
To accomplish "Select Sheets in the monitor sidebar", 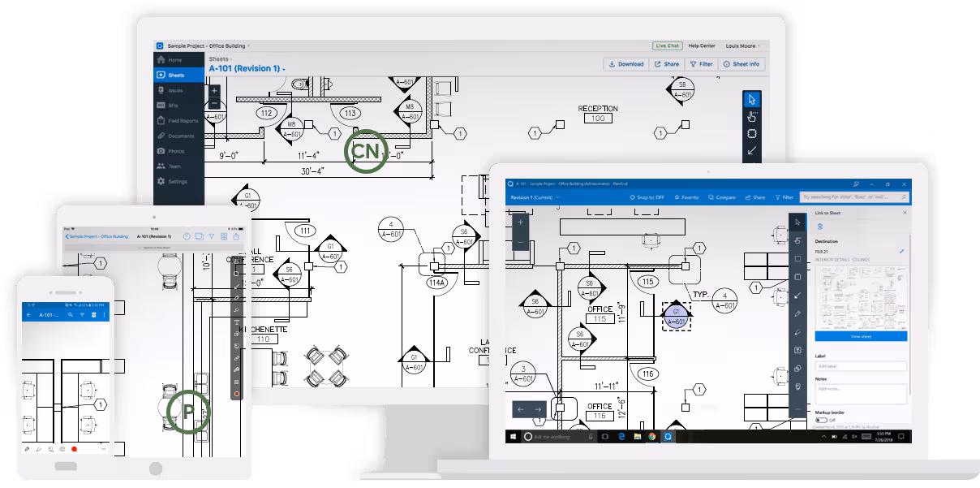I will pyautogui.click(x=178, y=75).
